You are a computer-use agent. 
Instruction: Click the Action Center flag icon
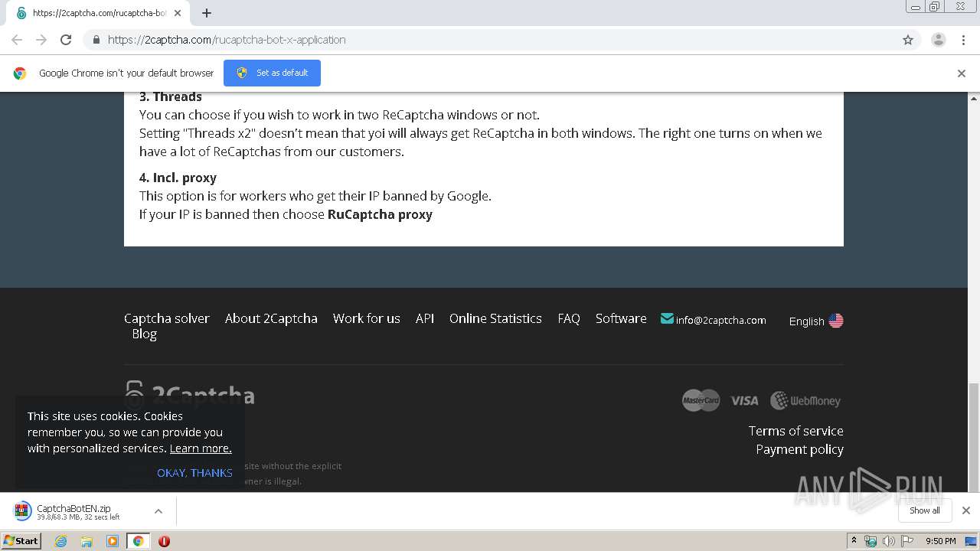(907, 541)
